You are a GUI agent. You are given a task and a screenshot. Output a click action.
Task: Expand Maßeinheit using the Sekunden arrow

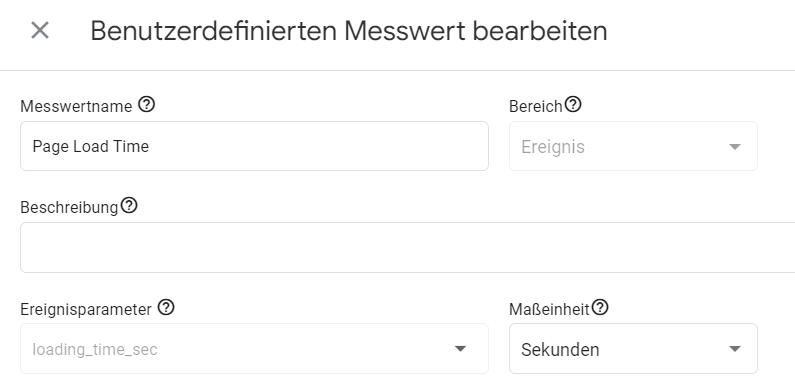coord(735,349)
